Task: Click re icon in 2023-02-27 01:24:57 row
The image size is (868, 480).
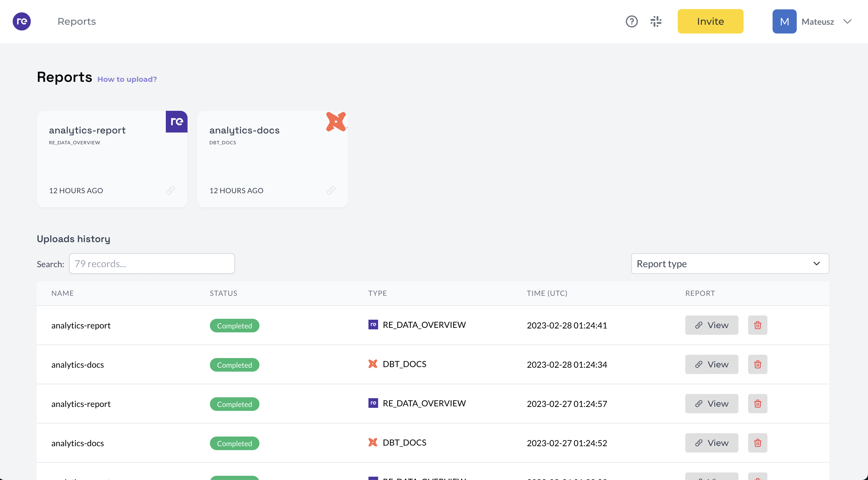Action: click(x=373, y=403)
